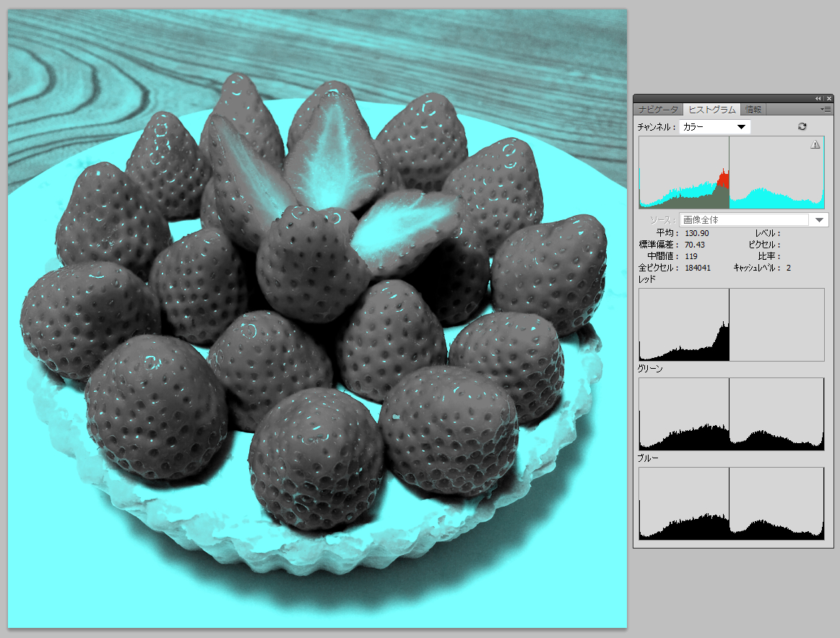Click the キャッシュレベル label
This screenshot has height=638, width=840.
coord(757,268)
